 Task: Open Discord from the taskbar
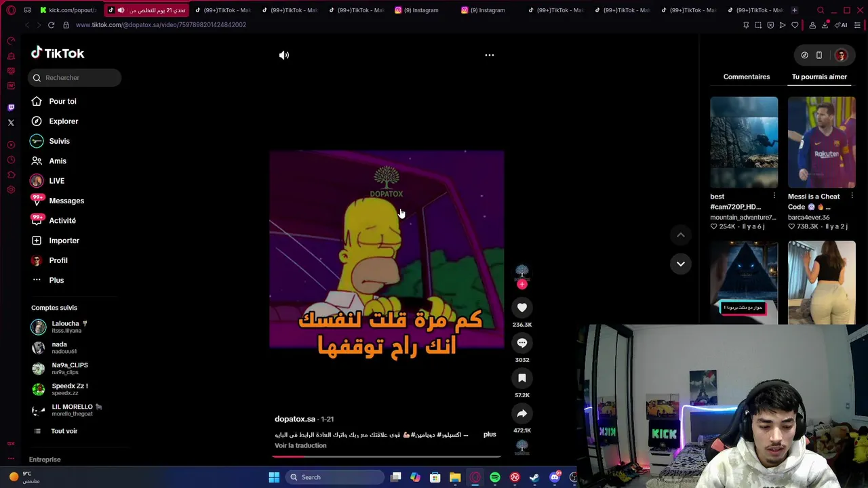(555, 477)
